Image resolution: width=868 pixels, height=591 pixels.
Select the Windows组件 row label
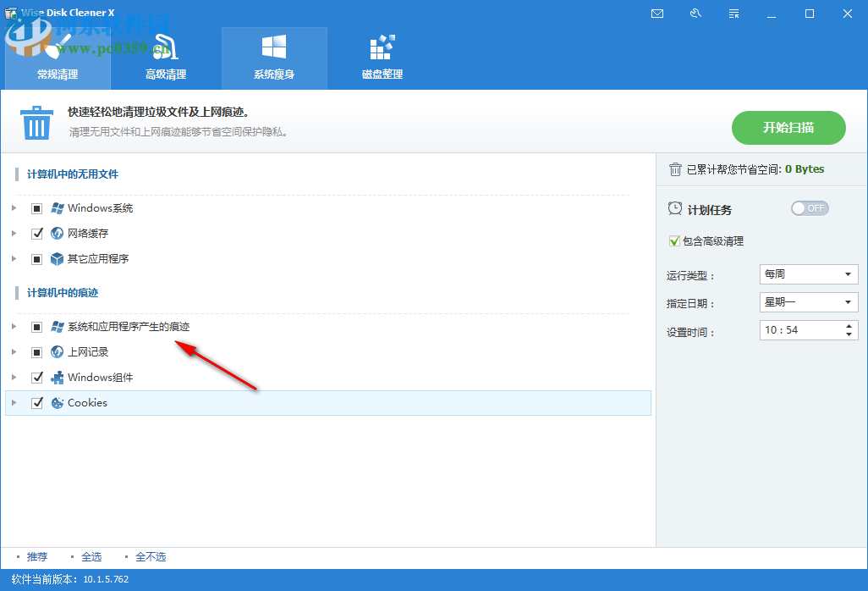click(x=100, y=377)
